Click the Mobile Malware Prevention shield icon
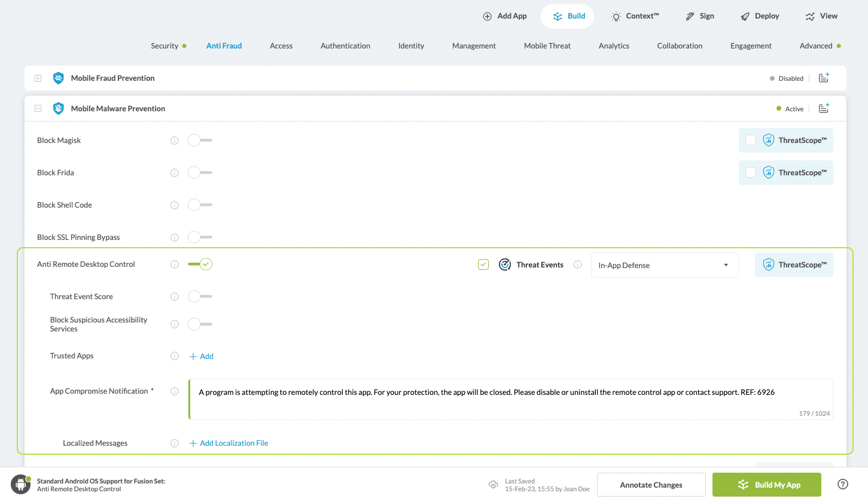 (58, 108)
